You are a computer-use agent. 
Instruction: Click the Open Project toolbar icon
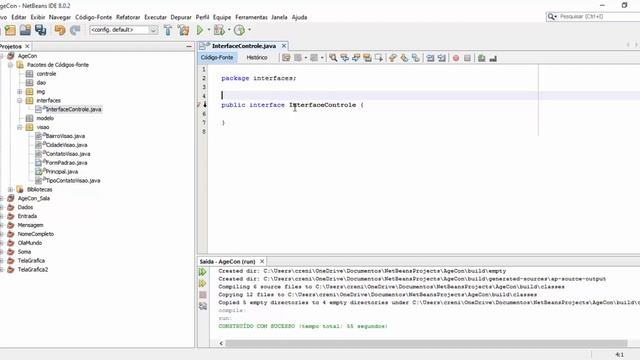25,30
